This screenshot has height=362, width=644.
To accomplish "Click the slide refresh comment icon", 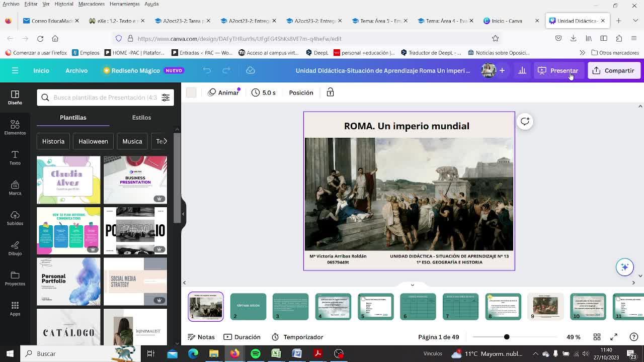I will (x=525, y=121).
